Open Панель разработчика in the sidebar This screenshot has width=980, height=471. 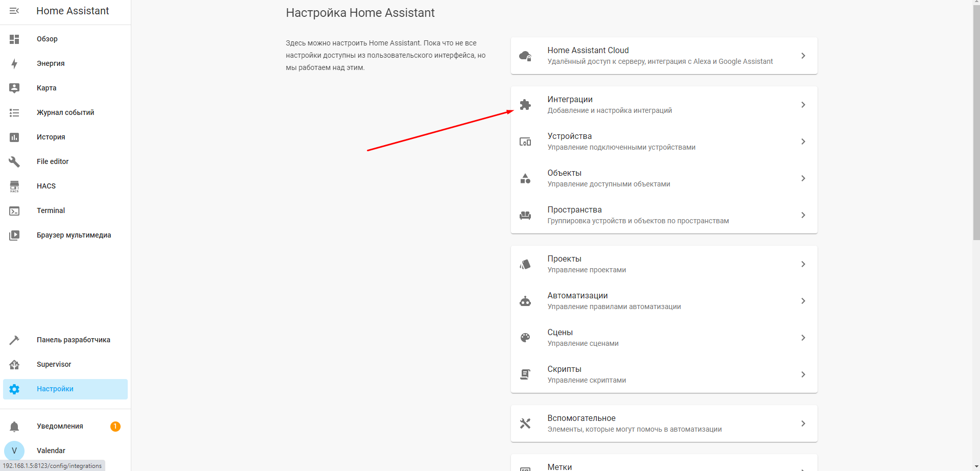click(x=65, y=340)
